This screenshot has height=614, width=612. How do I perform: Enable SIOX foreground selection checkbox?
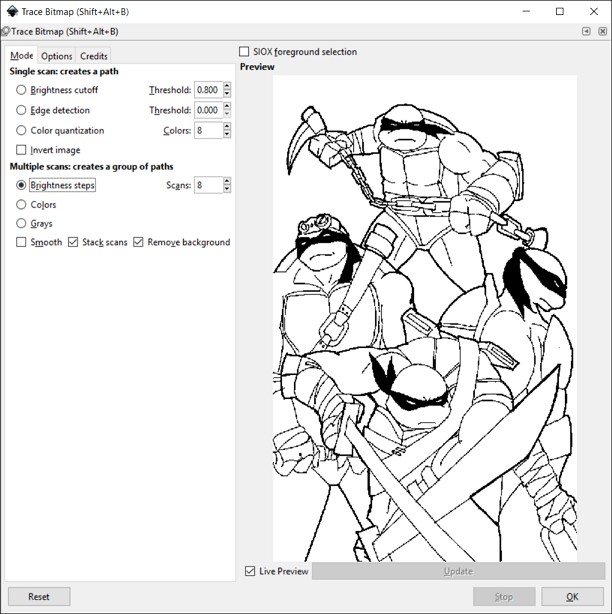click(244, 52)
